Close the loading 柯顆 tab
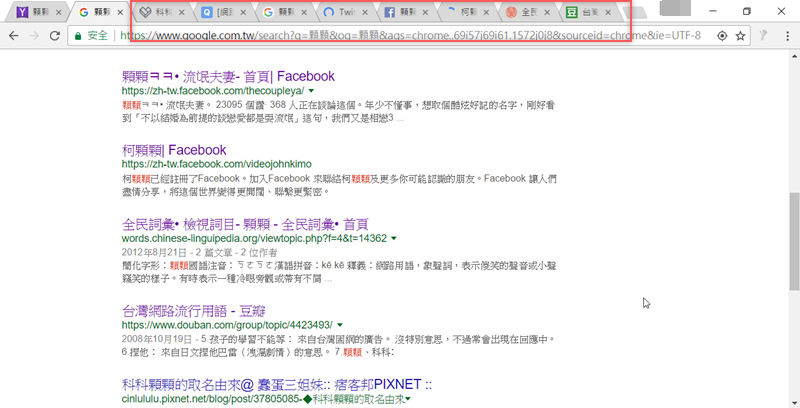The width and height of the screenshot is (800, 408). [486, 12]
